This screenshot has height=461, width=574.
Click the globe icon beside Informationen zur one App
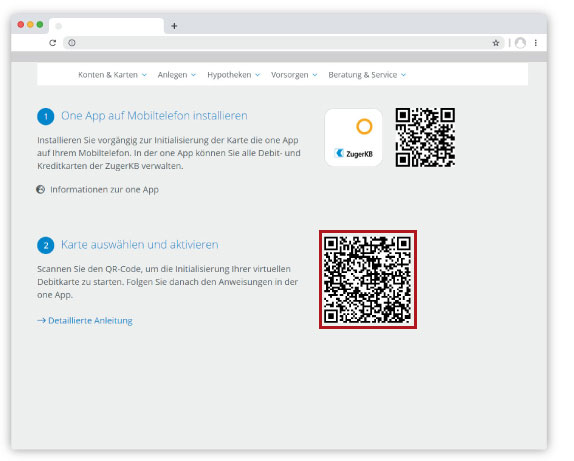pos(41,189)
